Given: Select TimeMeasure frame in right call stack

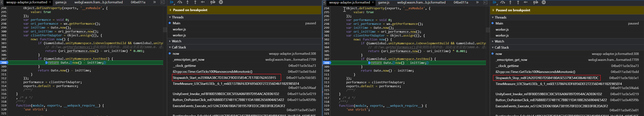Looking at the screenshot, I should pyautogui.click(x=567, y=86).
